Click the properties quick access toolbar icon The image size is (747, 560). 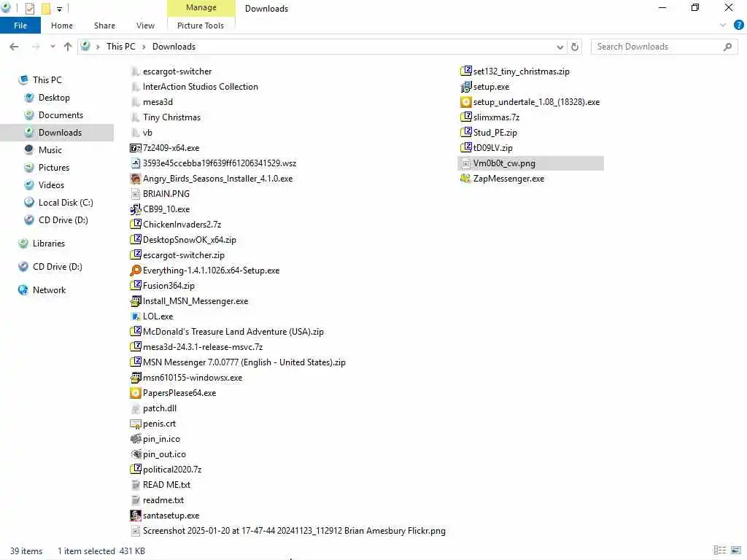(x=29, y=8)
